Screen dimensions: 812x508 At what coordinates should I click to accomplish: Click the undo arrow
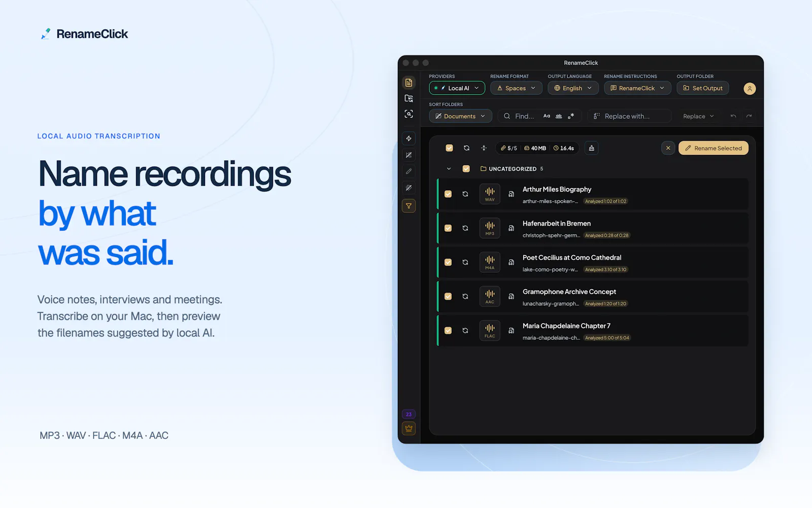click(x=733, y=116)
